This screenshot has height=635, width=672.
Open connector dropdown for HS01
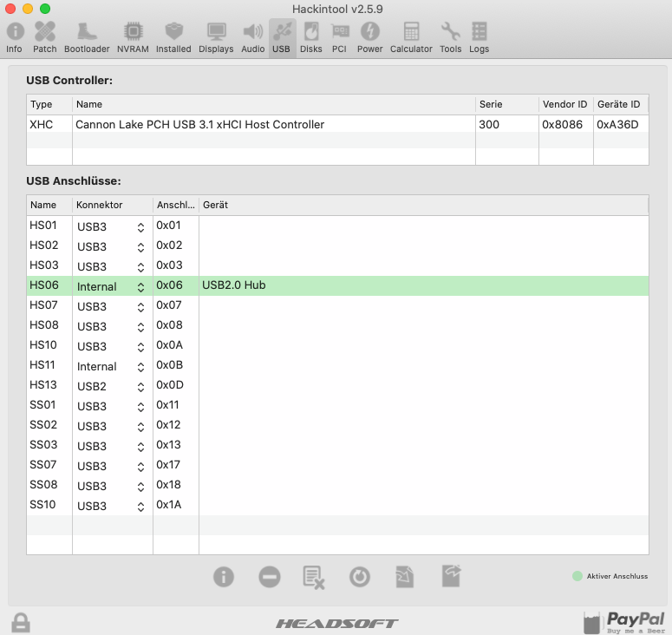click(140, 227)
